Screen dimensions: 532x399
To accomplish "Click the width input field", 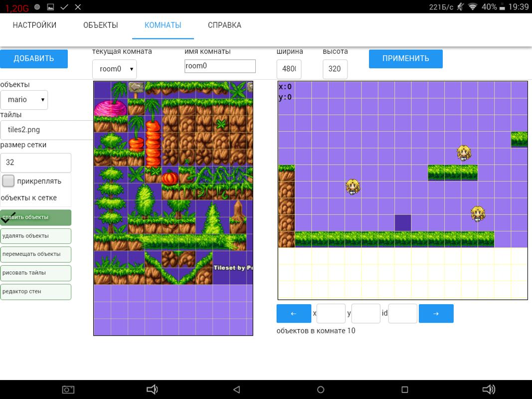I will [x=289, y=69].
